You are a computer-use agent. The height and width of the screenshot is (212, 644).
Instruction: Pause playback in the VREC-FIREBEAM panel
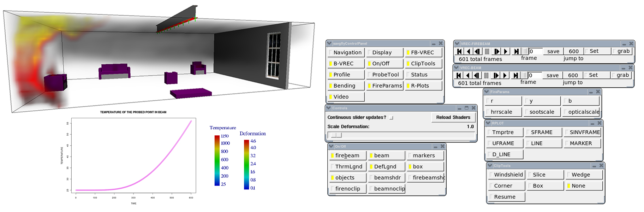[487, 52]
